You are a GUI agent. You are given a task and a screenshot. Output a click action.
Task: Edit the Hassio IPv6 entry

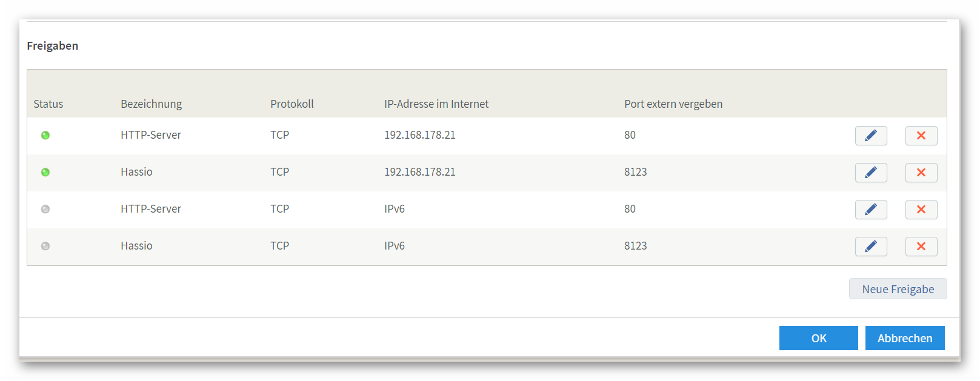click(x=871, y=247)
